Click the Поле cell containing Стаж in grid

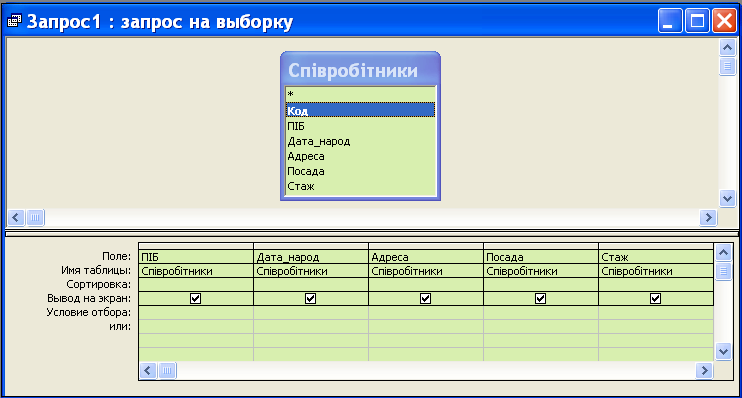pyautogui.click(x=656, y=256)
